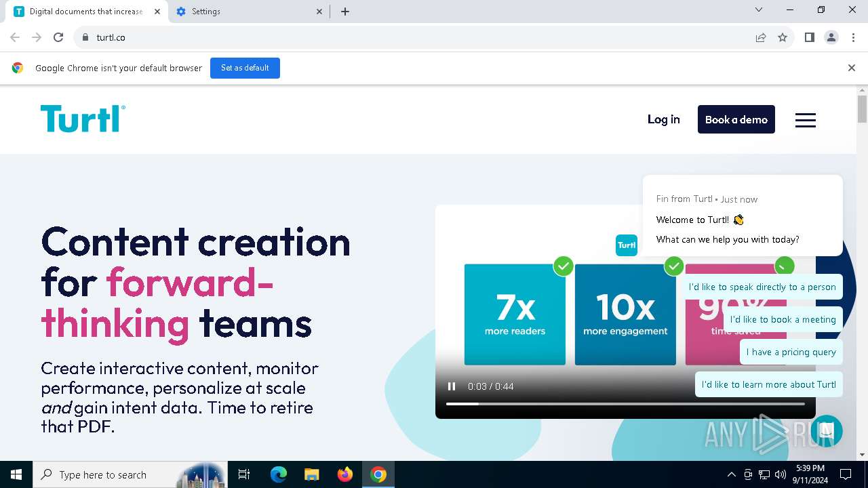Choose 'I have a pricing query'

(791, 352)
